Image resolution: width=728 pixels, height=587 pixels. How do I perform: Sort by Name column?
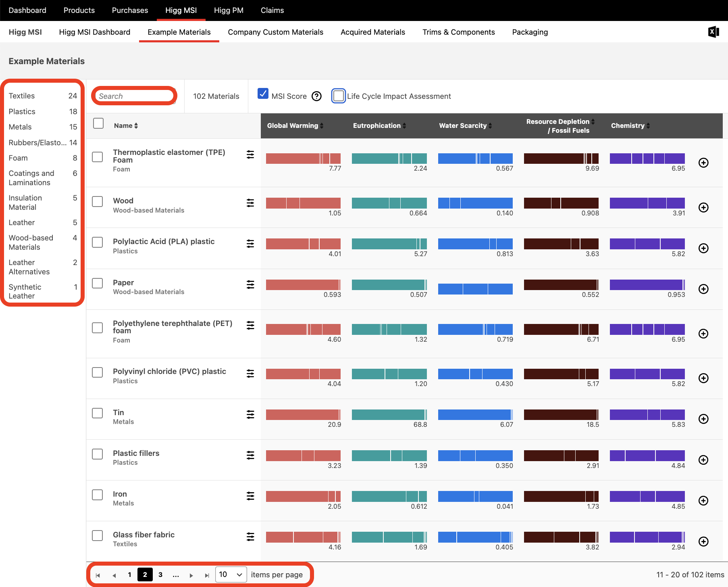click(126, 125)
